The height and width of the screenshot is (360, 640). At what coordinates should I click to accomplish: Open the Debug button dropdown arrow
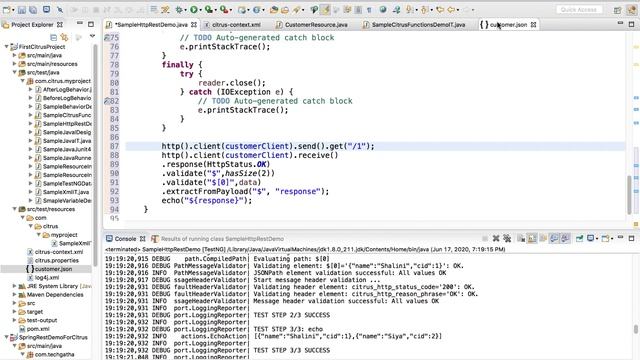[x=185, y=10]
